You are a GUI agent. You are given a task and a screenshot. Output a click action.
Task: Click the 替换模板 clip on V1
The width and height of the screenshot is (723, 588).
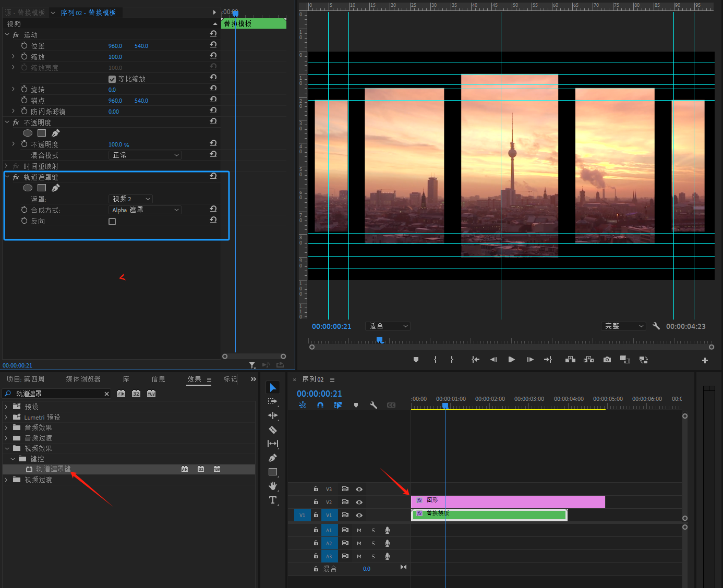pyautogui.click(x=489, y=514)
